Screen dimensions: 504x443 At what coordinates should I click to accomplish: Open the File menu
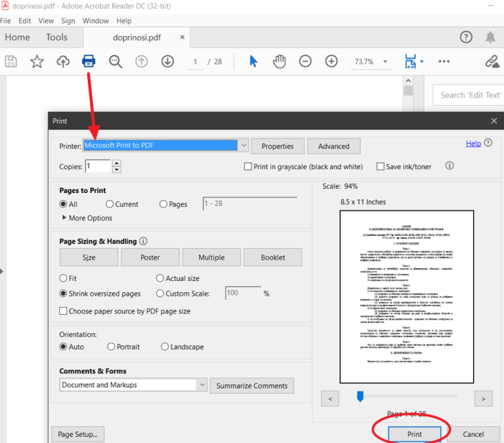(5, 21)
